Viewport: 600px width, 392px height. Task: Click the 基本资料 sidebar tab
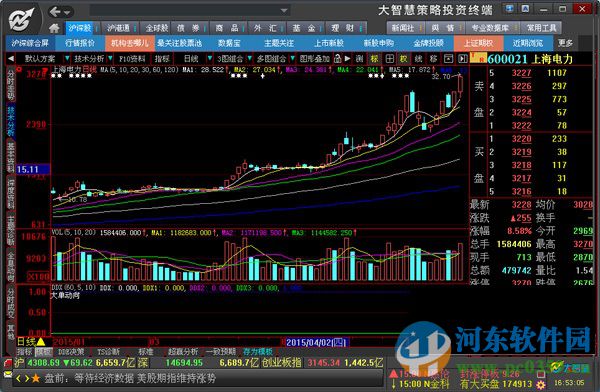click(x=11, y=157)
